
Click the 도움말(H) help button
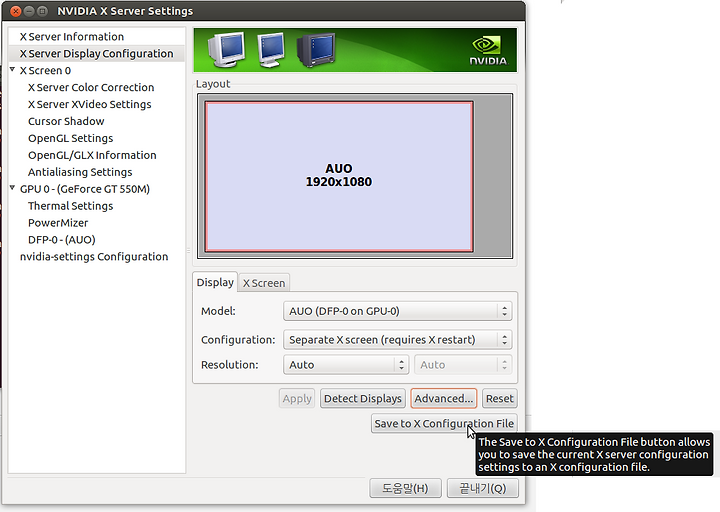(x=405, y=488)
